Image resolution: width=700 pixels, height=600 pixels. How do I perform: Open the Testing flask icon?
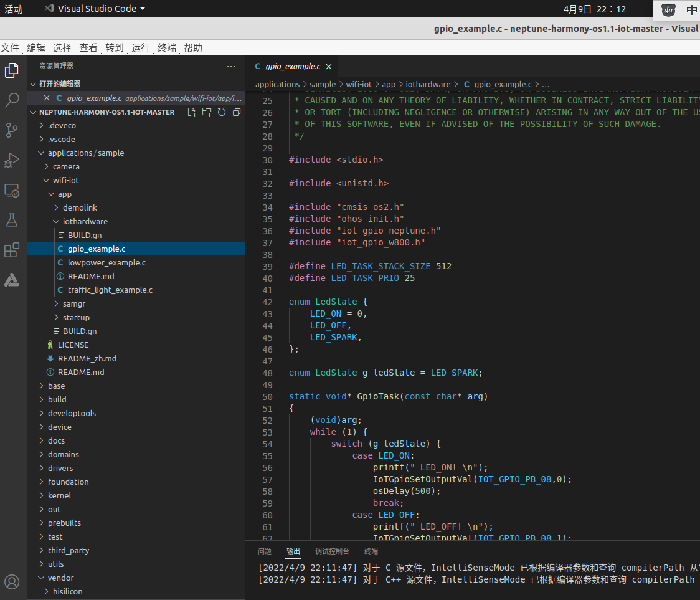click(12, 220)
